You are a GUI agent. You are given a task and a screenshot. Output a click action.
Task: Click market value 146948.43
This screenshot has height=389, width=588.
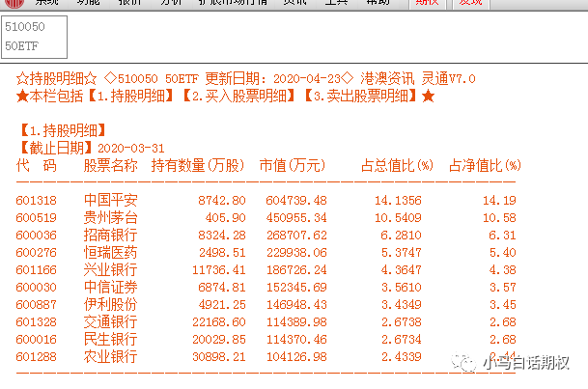pos(296,305)
